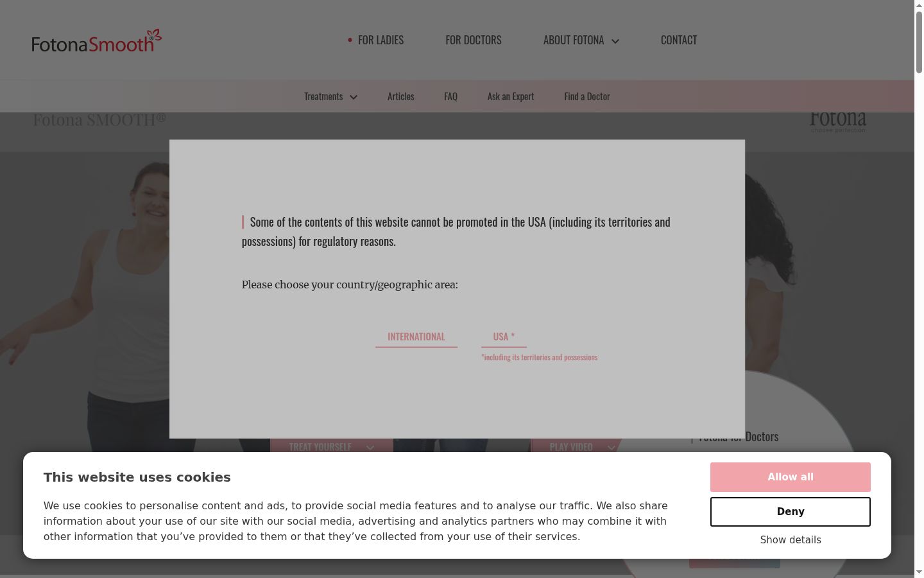This screenshot has width=924, height=578.
Task: Click 'This website uses cookies' heading
Action: 137,477
